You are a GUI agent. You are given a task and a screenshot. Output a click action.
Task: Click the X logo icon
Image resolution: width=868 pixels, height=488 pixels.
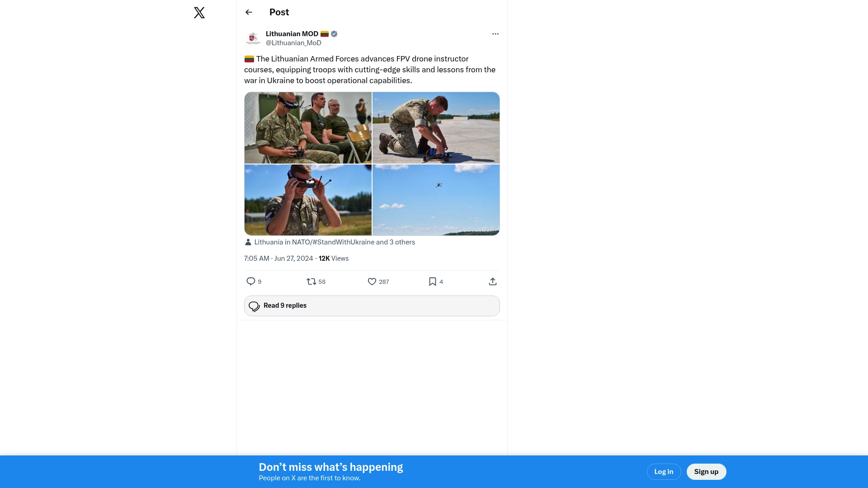coord(199,13)
